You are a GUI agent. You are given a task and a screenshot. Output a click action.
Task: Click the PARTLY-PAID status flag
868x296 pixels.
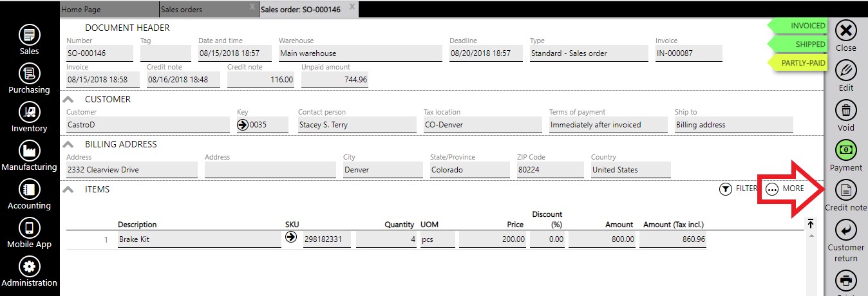coord(798,63)
